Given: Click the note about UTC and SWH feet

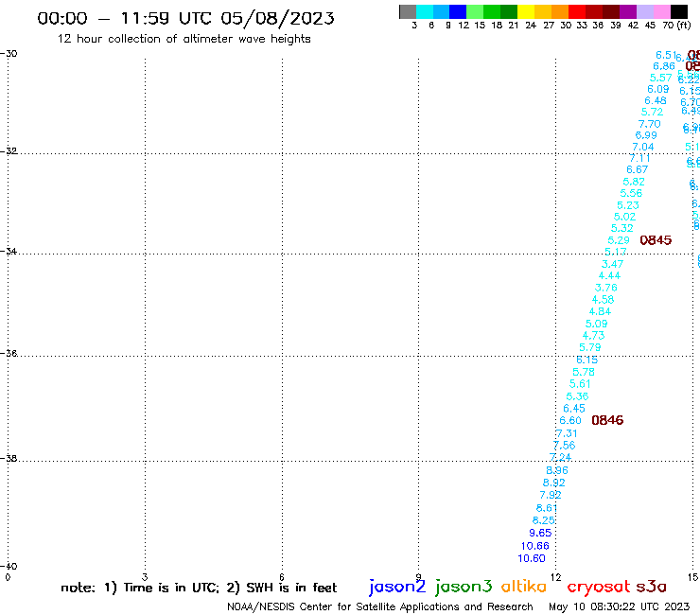Looking at the screenshot, I should (x=199, y=588).
